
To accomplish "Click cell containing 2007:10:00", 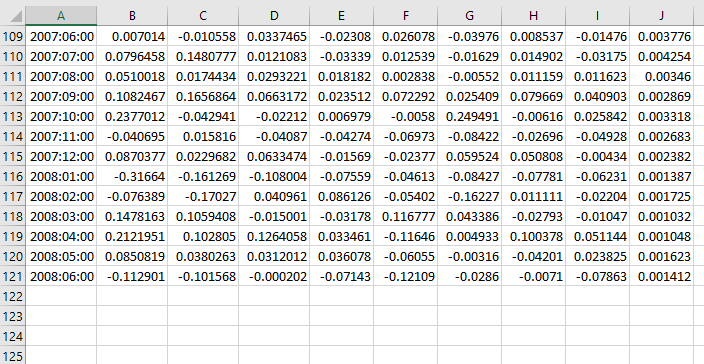I will 61,116.
